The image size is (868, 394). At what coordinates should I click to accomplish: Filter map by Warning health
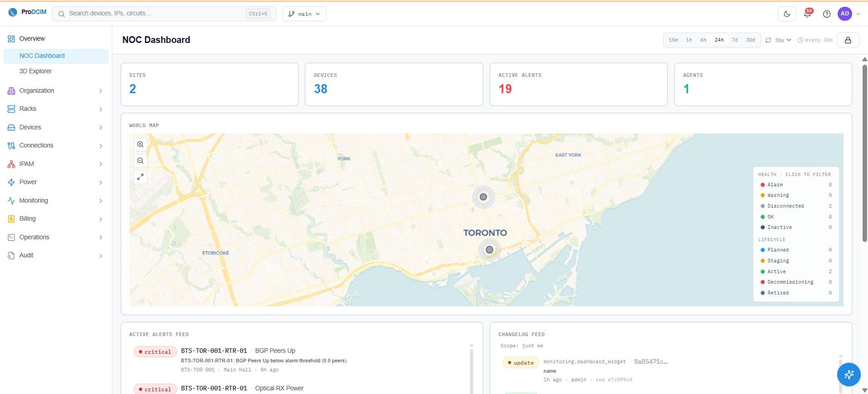(796, 195)
